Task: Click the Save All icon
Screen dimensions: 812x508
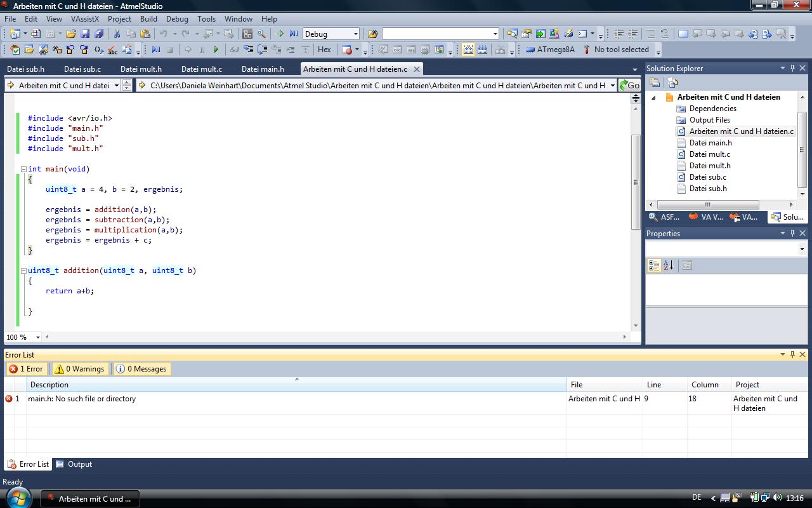Action: point(99,34)
